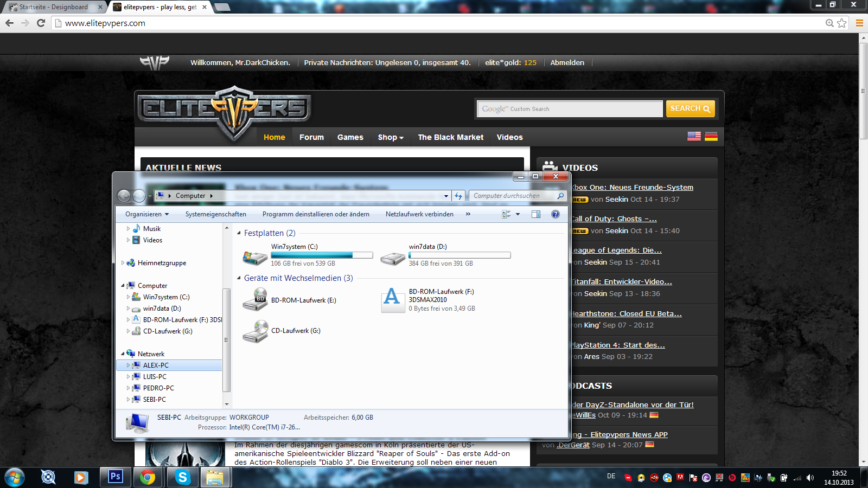Open Private Nachrichten link in top bar
The width and height of the screenshot is (868, 488).
387,62
